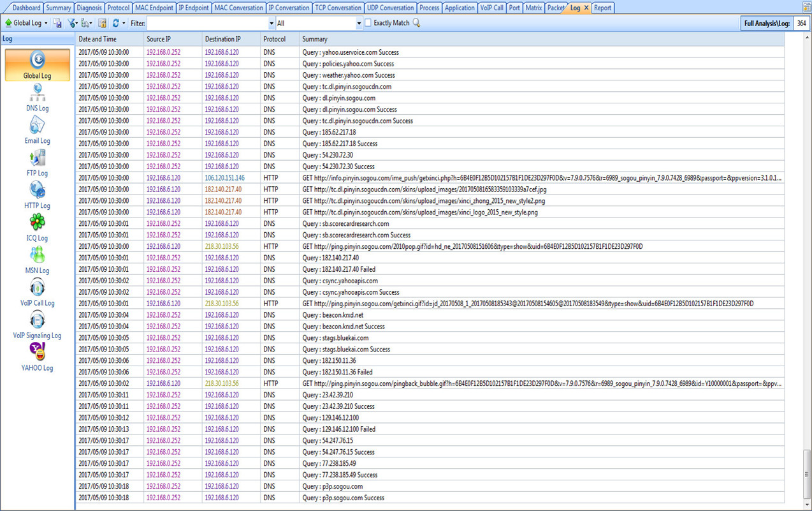
Task: Open the HTTP Log view
Action: [37, 196]
